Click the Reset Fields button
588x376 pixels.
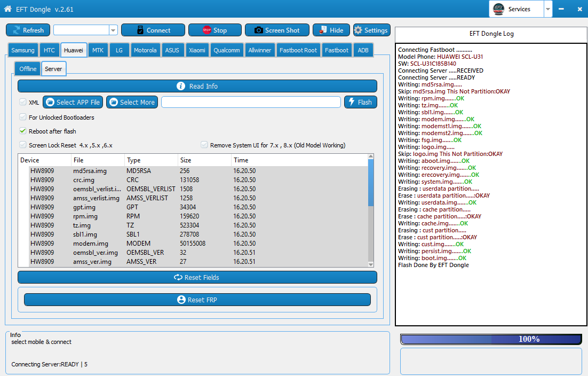click(197, 277)
